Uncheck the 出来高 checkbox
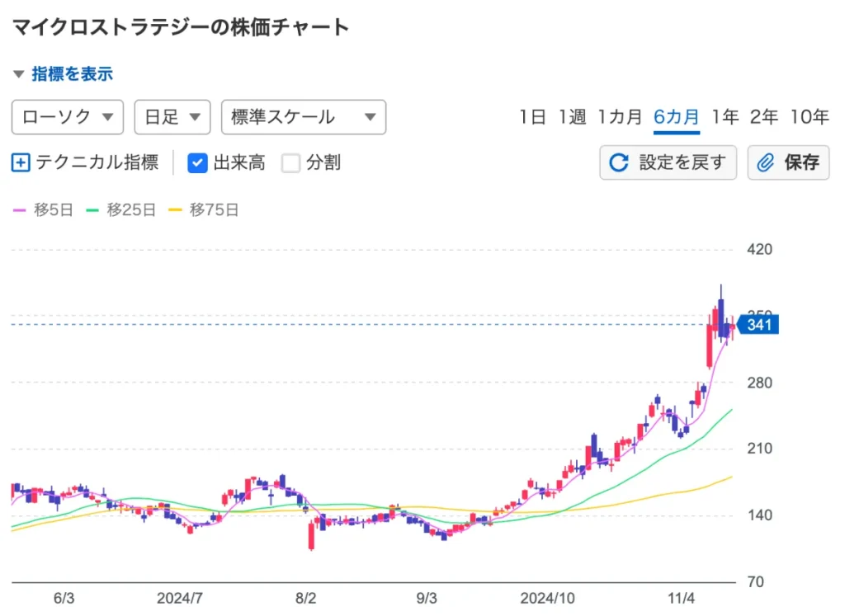Screen dimensions: 845x616 coord(197,162)
